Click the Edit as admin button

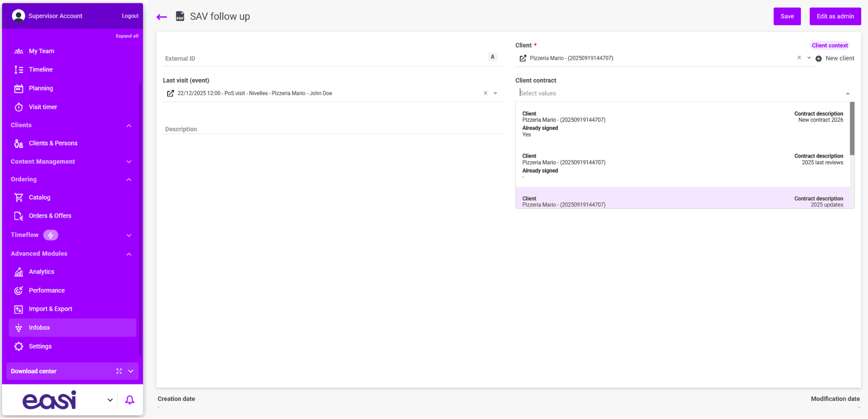coord(835,16)
